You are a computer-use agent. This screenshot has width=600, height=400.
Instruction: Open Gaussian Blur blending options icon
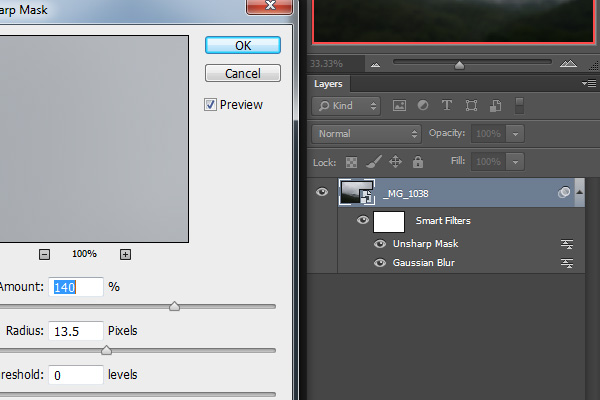click(x=567, y=263)
